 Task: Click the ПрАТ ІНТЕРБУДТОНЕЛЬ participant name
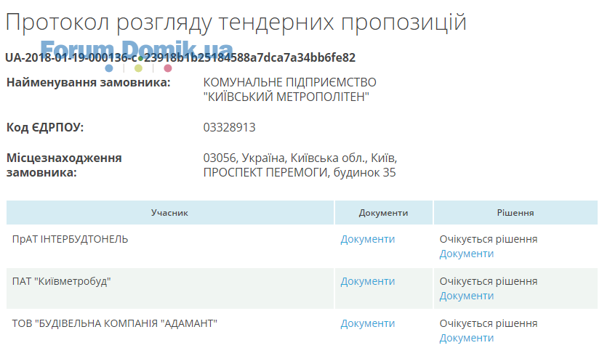(x=70, y=239)
